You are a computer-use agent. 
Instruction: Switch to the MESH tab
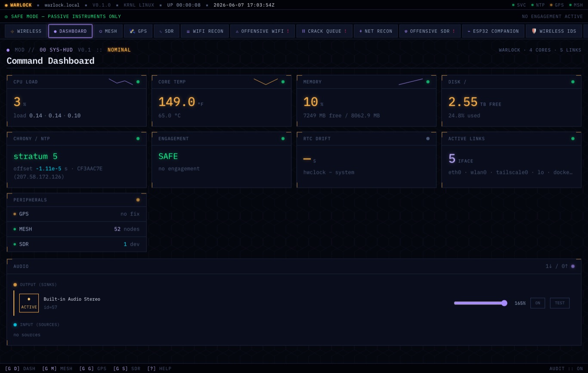(x=108, y=31)
